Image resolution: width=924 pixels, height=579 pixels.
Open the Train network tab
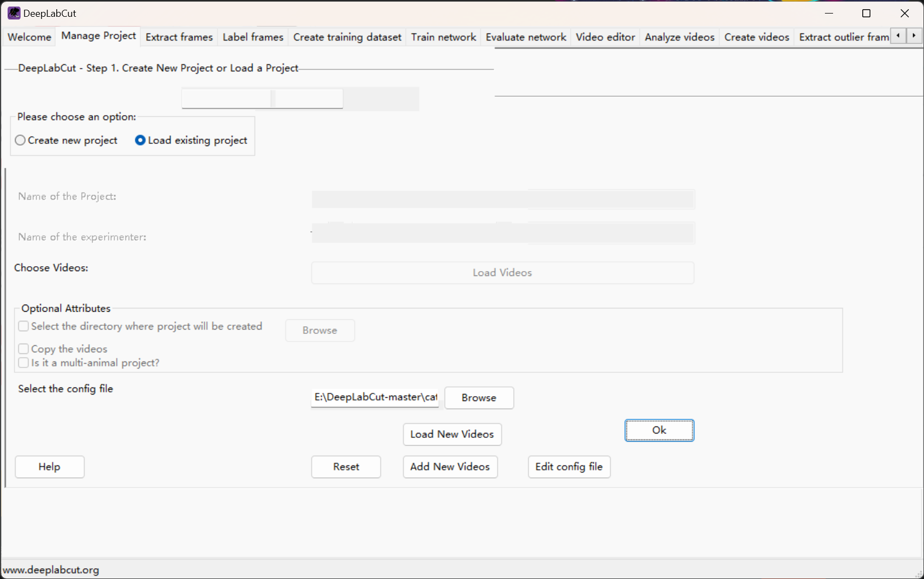tap(443, 37)
